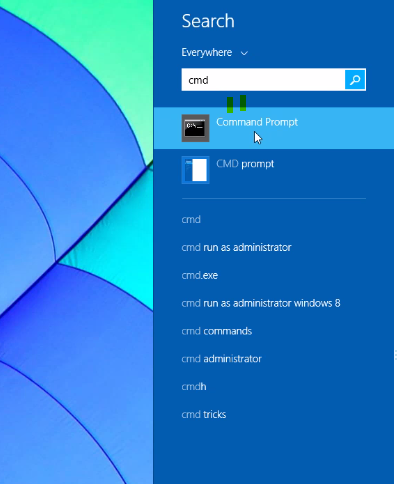Viewport: 401px width, 484px height.
Task: Expand the Everywhere scope chevron
Action: point(244,53)
